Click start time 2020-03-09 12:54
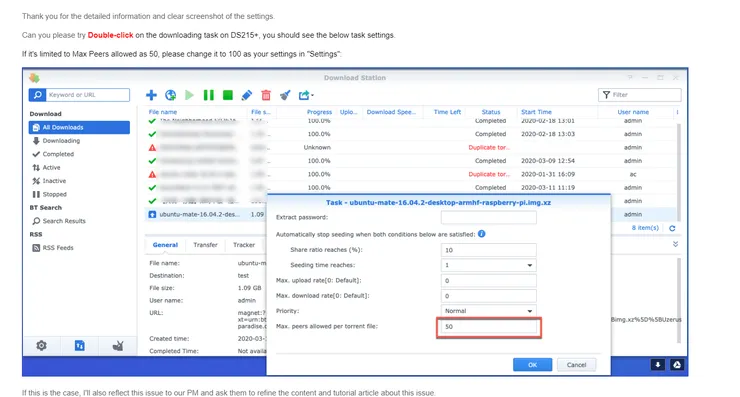The width and height of the screenshot is (740, 397). 548,161
